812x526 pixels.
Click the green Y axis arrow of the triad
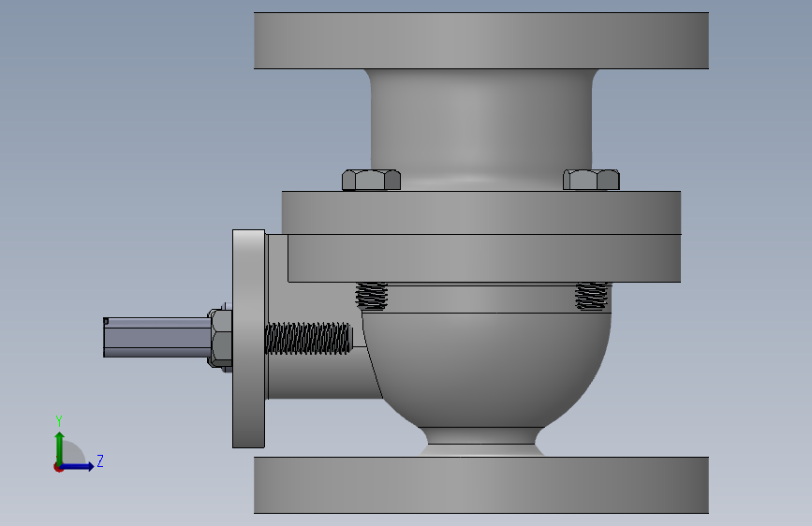[x=60, y=447]
